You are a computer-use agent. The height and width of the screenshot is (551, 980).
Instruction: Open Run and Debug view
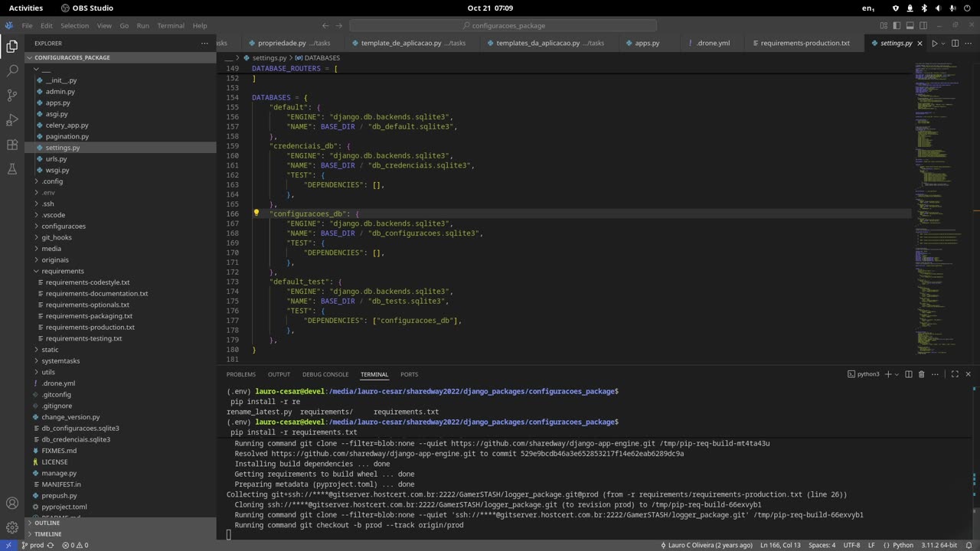pyautogui.click(x=12, y=120)
